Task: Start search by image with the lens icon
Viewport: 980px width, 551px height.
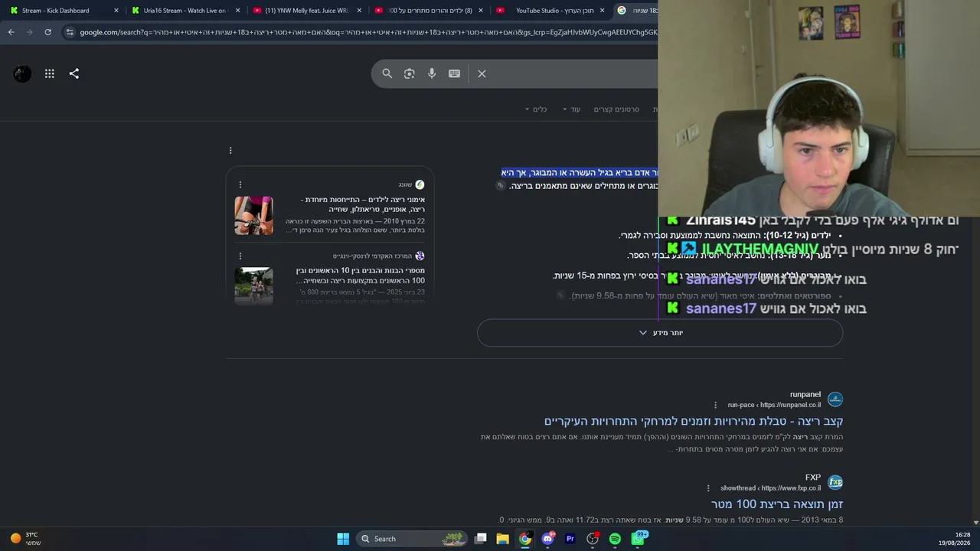Action: tap(410, 73)
